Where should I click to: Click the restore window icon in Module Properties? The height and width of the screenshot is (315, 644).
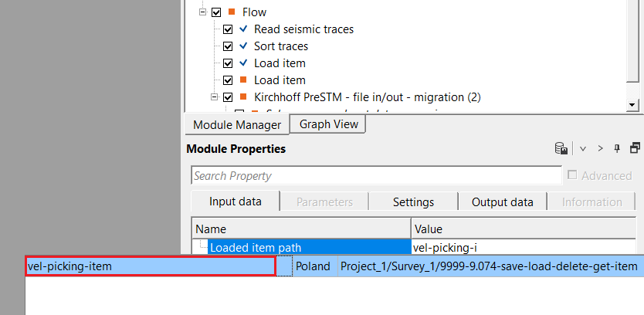coord(636,148)
